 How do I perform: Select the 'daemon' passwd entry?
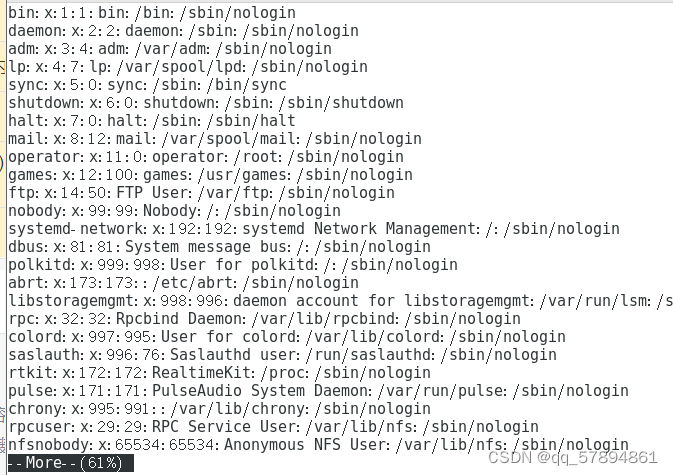point(183,31)
